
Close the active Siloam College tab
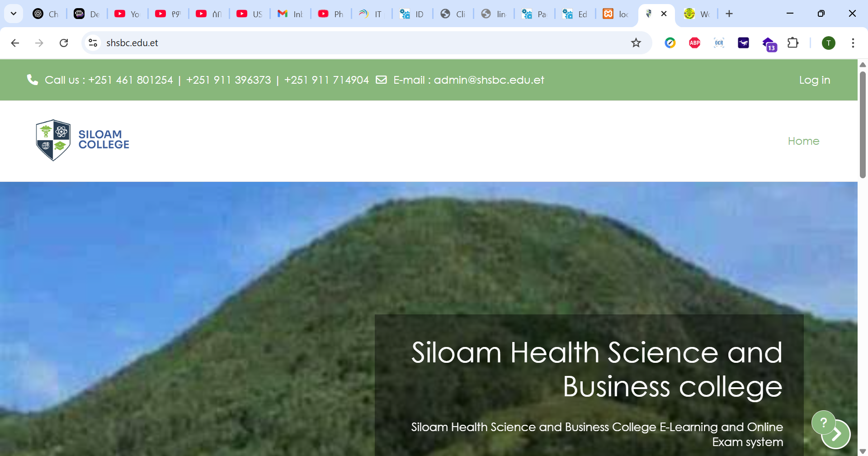[x=664, y=14]
